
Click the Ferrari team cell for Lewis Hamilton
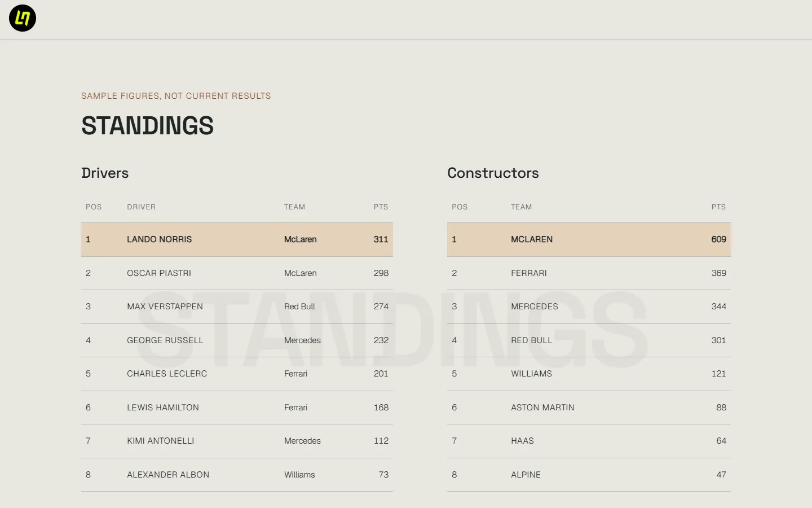295,408
